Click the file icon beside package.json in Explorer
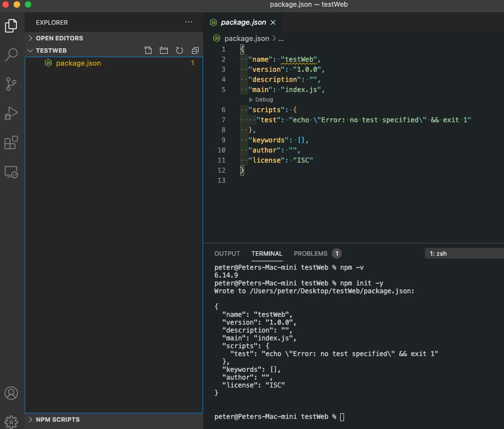This screenshot has height=429, width=504. 48,63
